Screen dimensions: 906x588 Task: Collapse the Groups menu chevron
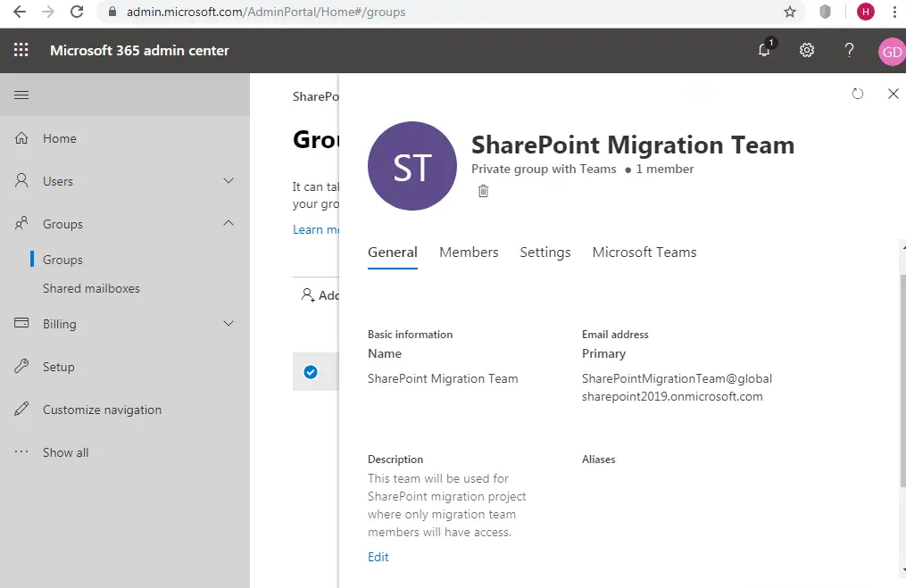tap(229, 223)
